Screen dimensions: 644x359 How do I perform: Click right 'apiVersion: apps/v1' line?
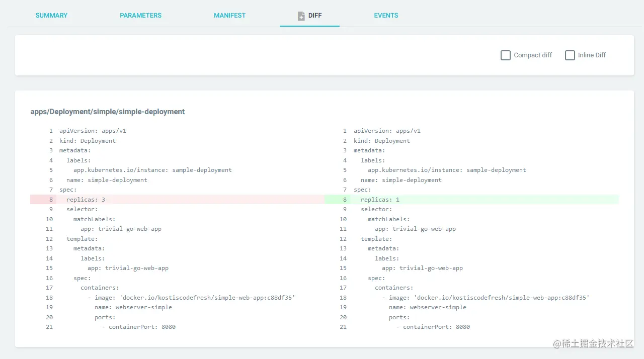[387, 131]
